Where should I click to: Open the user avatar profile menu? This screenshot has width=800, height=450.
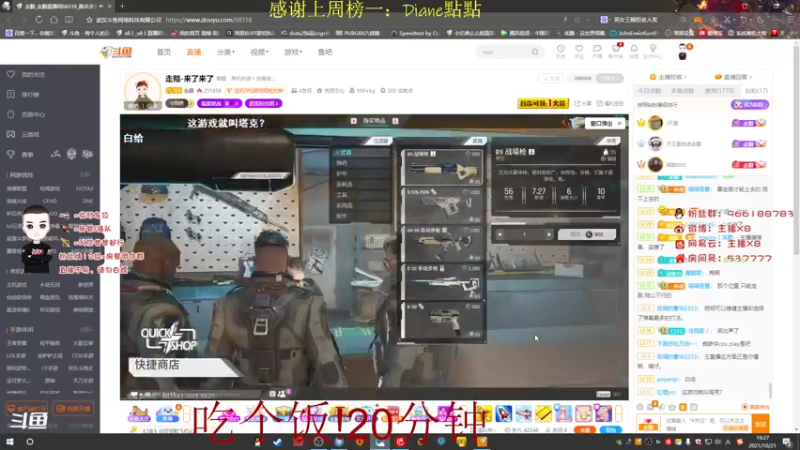(683, 52)
